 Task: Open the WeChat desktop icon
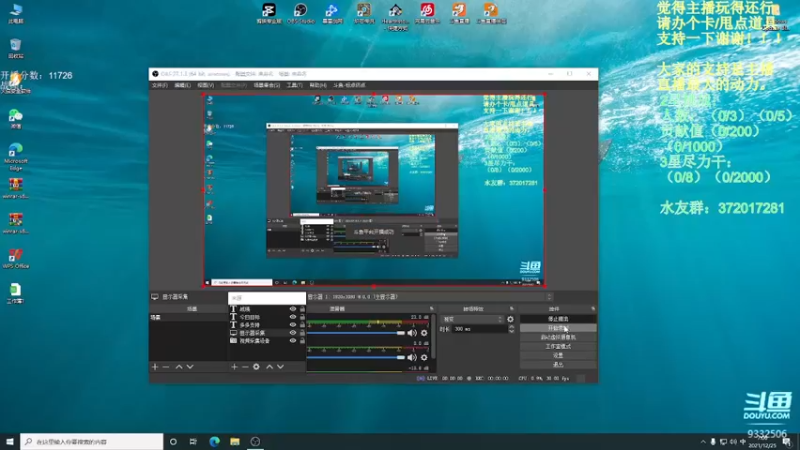[16, 118]
